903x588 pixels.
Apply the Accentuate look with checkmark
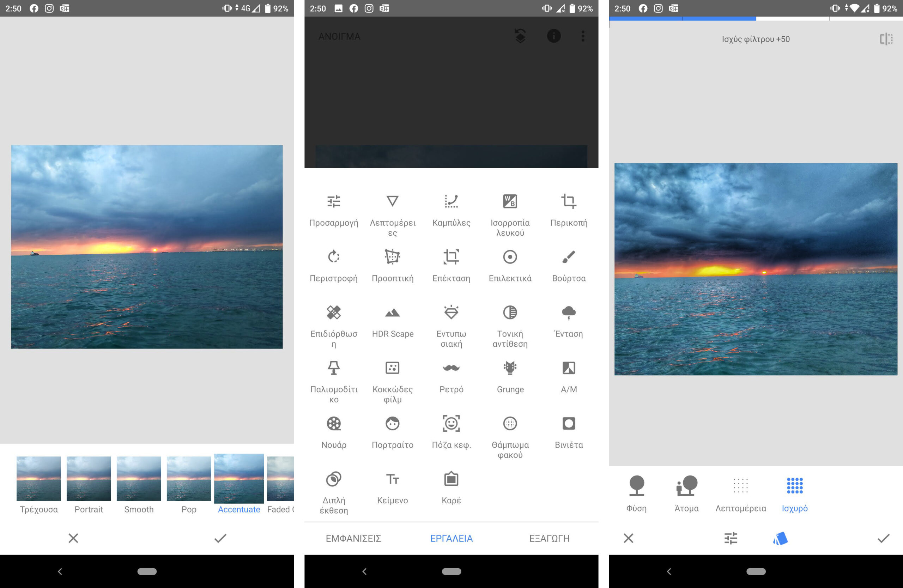coord(220,538)
